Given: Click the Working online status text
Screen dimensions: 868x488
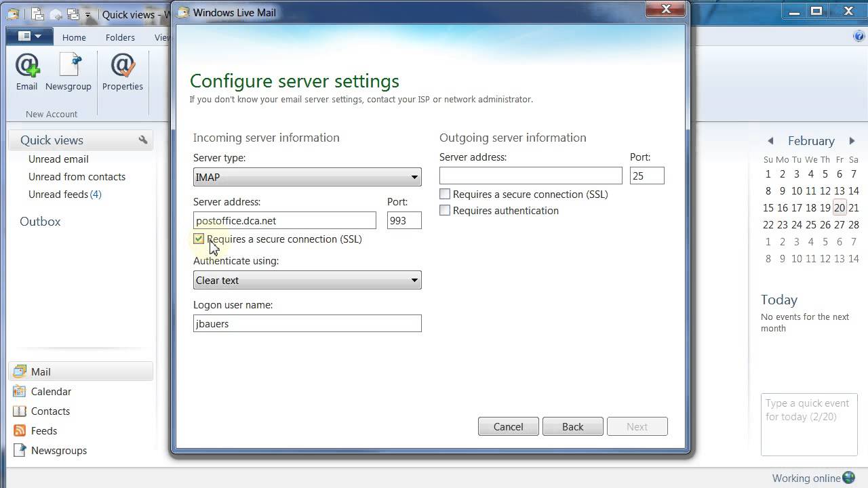Looking at the screenshot, I should 806,479.
